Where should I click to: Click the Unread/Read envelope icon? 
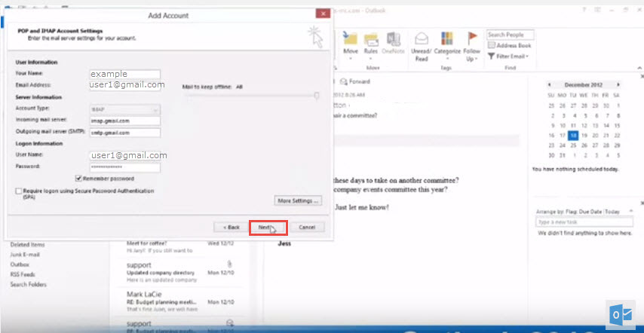[422, 38]
